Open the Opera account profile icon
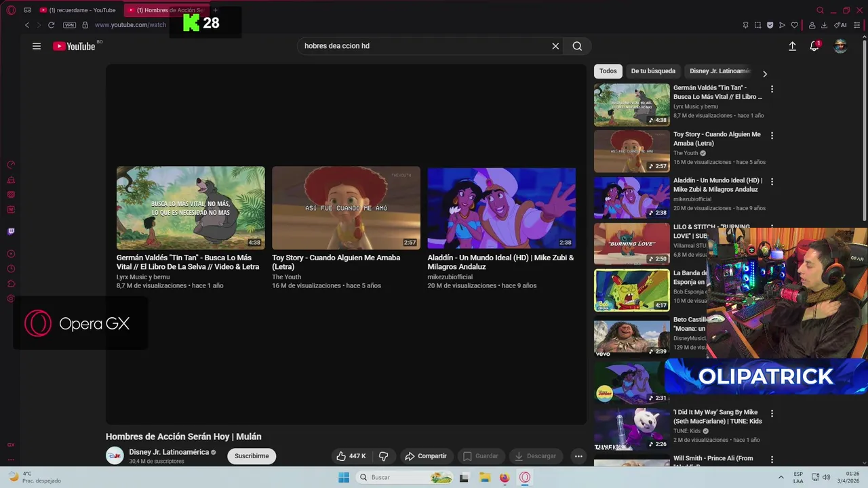868x488 pixels. (x=812, y=25)
